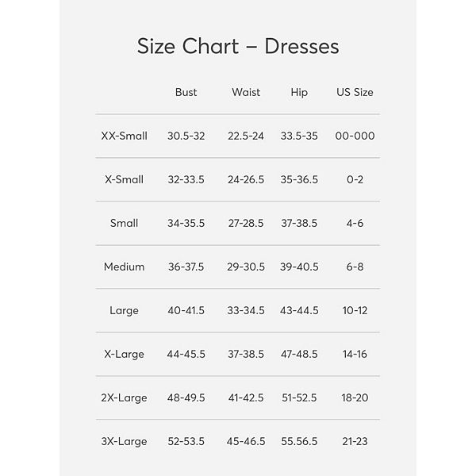Click the Size Chart – Dresses title
Image resolution: width=476 pixels, height=476 pixels.
point(238,46)
